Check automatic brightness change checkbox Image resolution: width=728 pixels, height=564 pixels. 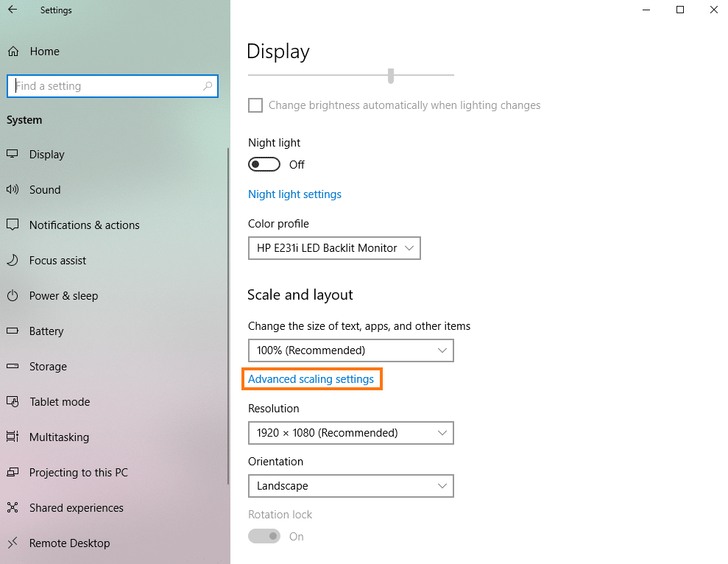click(x=255, y=105)
